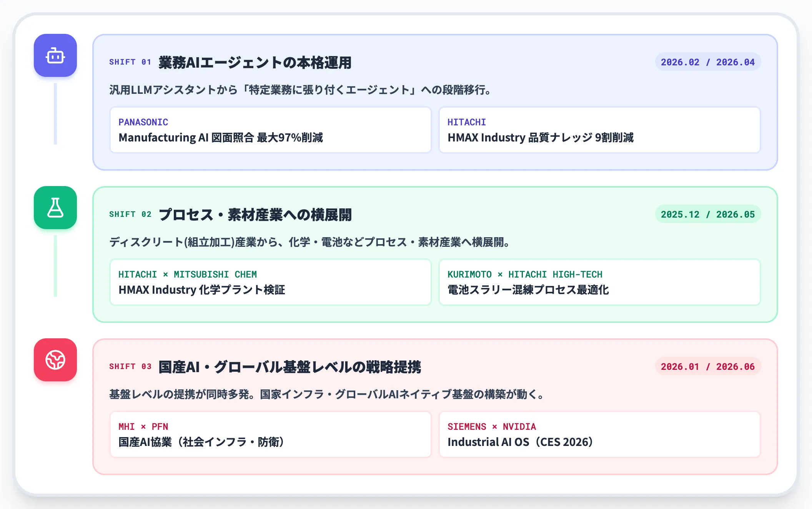The image size is (812, 509).
Task: Open the KURIMOTO × HITACHI HIGH-TECH card
Action: 600,282
